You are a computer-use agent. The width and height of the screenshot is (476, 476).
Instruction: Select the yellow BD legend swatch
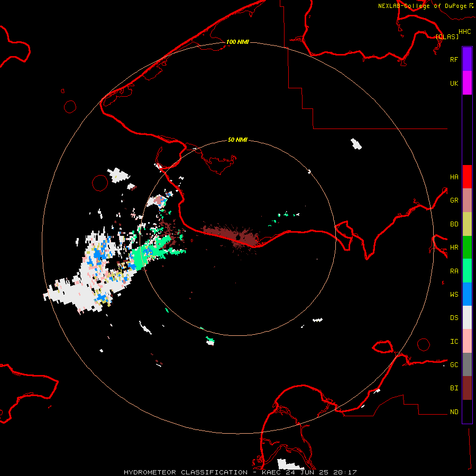pos(467,224)
